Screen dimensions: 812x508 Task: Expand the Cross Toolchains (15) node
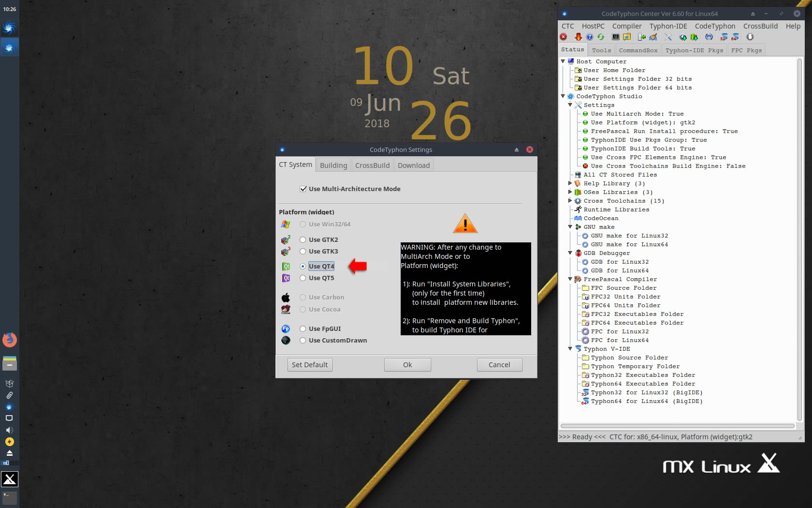coord(570,201)
